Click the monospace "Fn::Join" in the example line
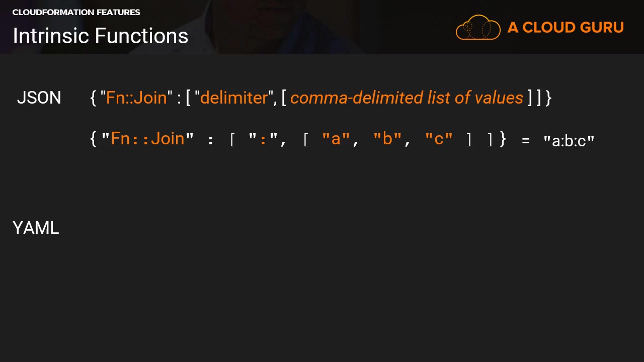 pos(148,138)
